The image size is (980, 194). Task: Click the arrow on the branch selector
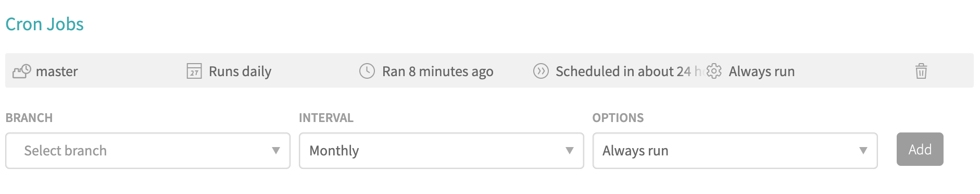point(276,151)
